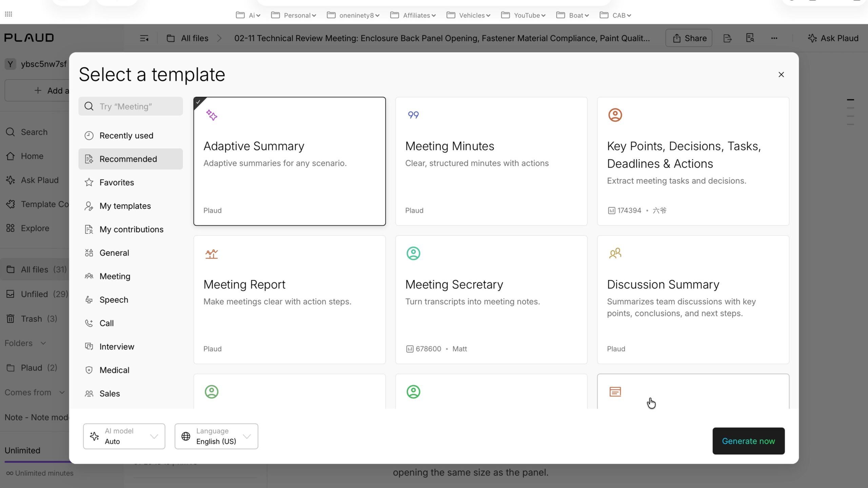
Task: Open Ask Plaud sparkle icon in top bar
Action: click(x=812, y=38)
